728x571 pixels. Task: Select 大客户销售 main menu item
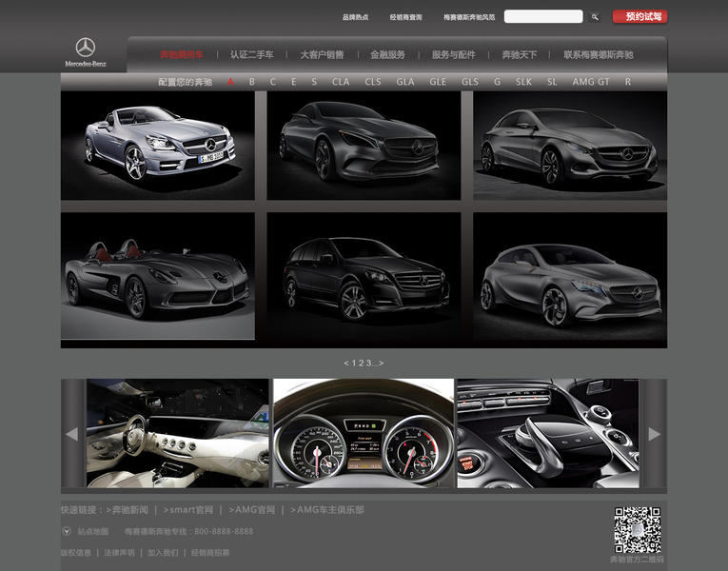point(322,55)
